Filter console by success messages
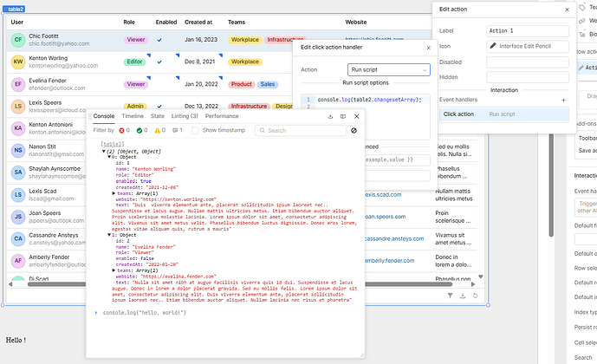 click(x=142, y=130)
